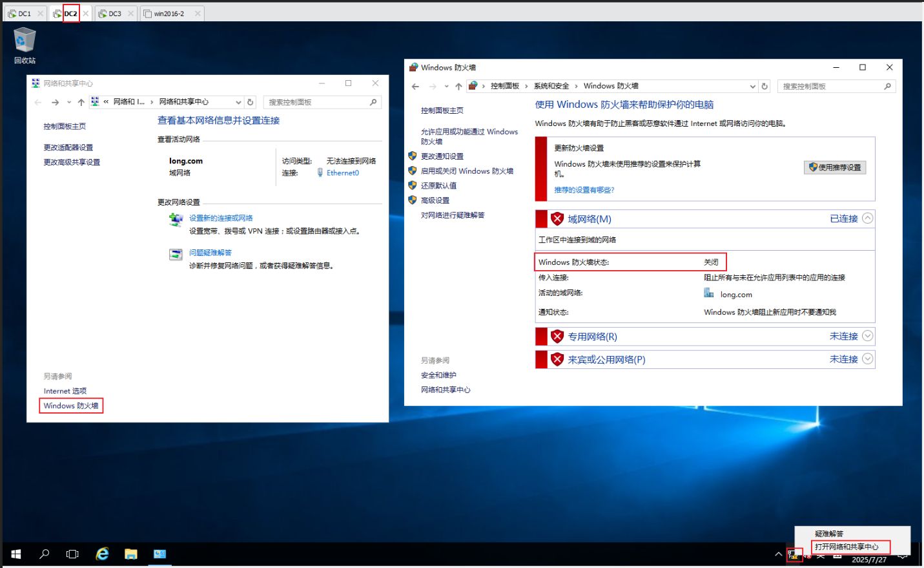Expand the Firewall address bar dropdown

(752, 87)
